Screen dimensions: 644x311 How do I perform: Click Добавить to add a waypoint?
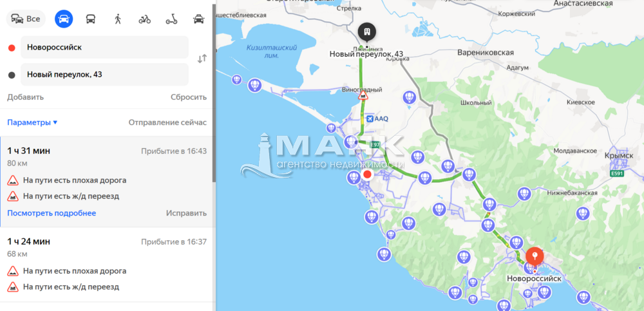coord(25,97)
